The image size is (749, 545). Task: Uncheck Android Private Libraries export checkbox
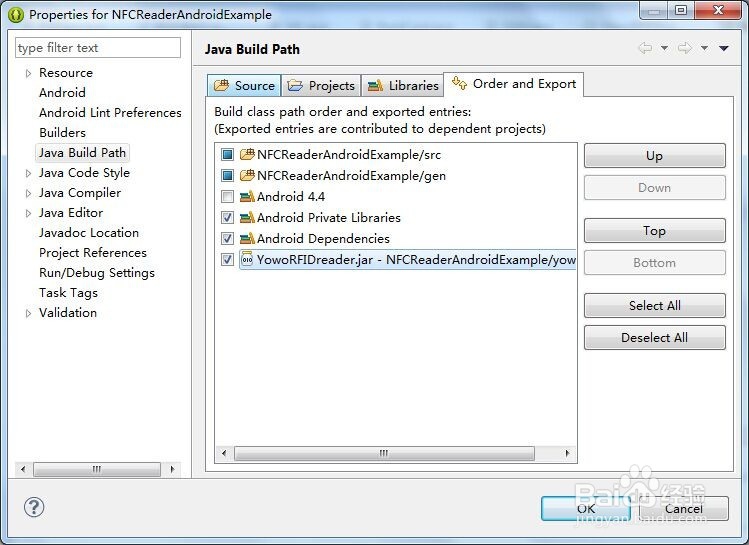(x=227, y=217)
